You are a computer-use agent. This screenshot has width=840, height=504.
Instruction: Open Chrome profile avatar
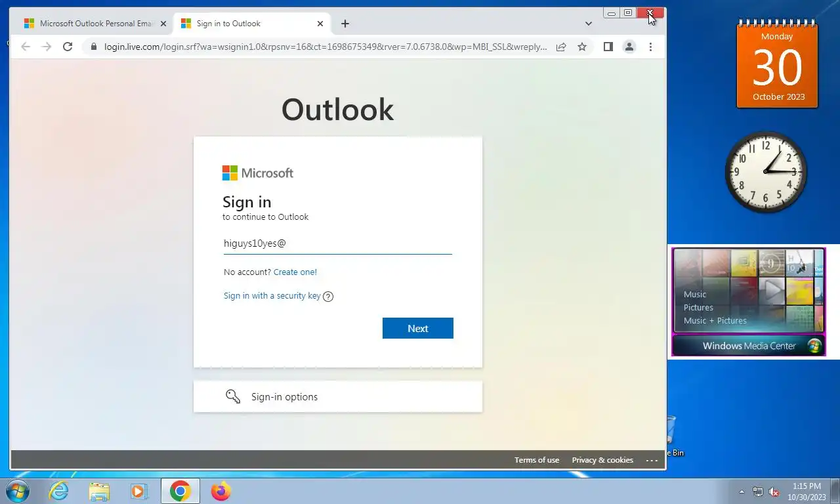pyautogui.click(x=629, y=47)
